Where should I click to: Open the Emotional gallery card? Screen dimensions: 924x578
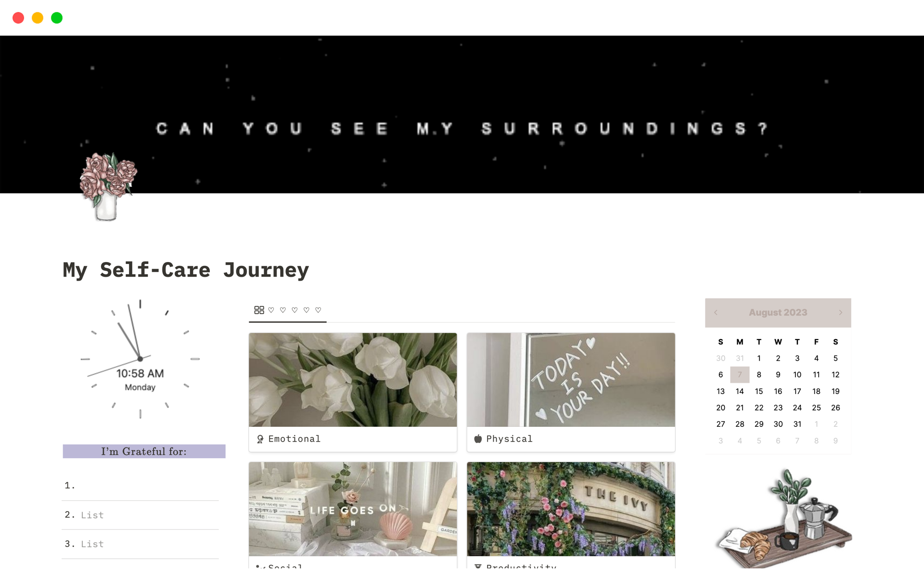tap(353, 392)
